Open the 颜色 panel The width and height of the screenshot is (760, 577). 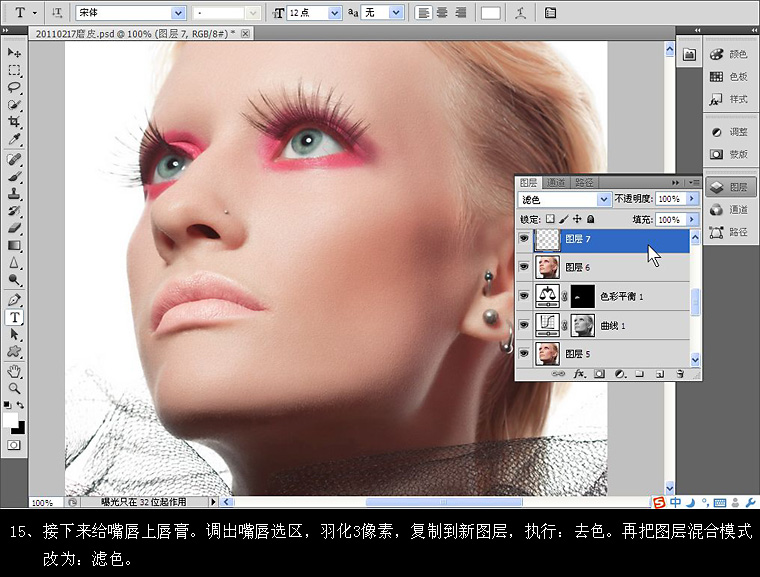coord(729,54)
